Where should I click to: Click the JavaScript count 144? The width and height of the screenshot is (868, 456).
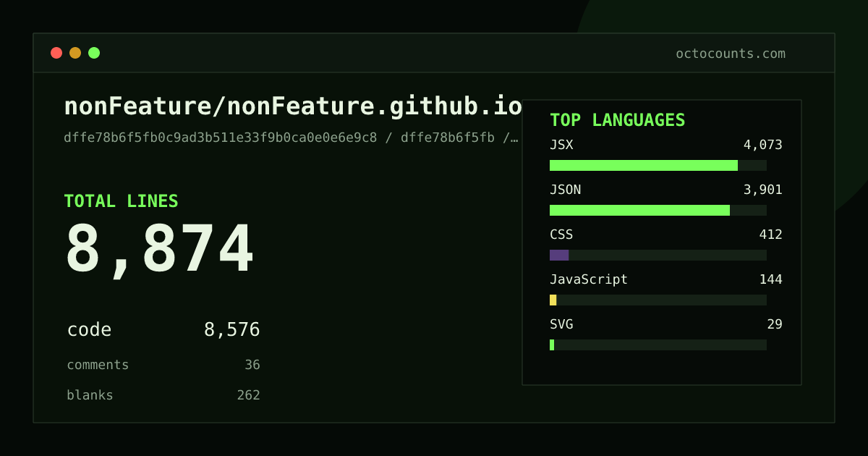[x=770, y=279]
